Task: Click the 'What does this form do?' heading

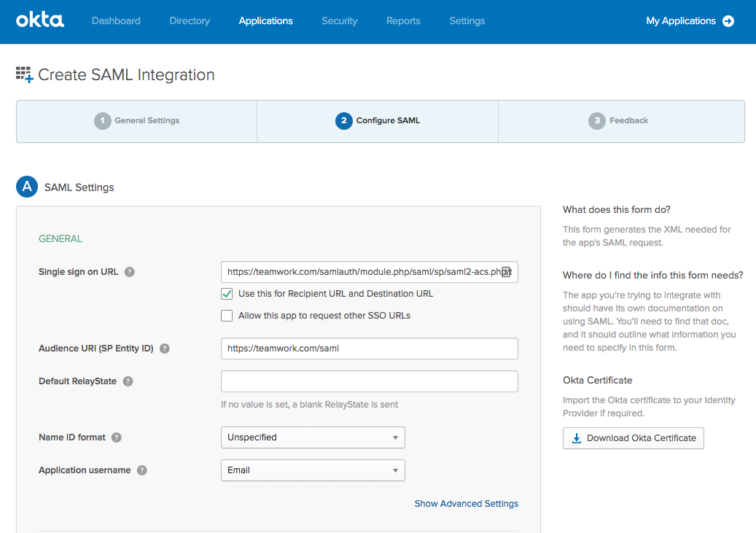Action: [x=616, y=210]
